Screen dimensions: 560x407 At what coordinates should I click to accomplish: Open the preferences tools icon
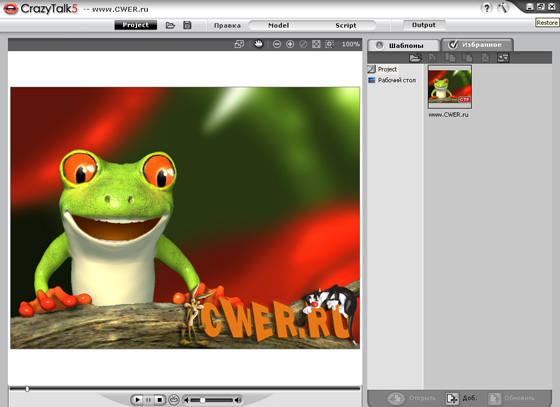point(504,8)
